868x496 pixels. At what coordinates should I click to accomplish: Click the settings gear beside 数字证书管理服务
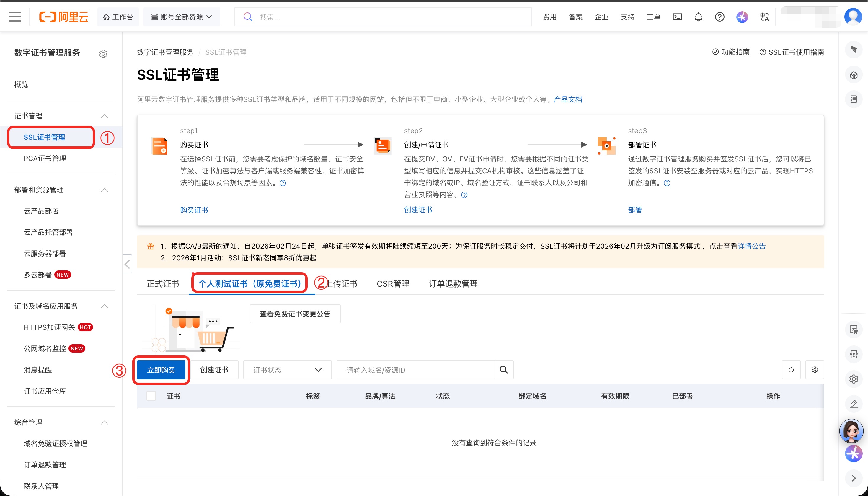point(103,53)
